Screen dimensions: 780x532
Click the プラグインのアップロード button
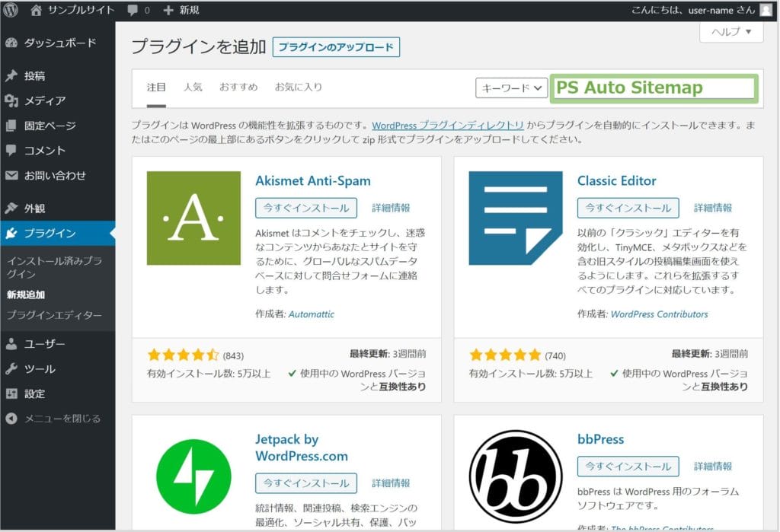click(x=336, y=47)
